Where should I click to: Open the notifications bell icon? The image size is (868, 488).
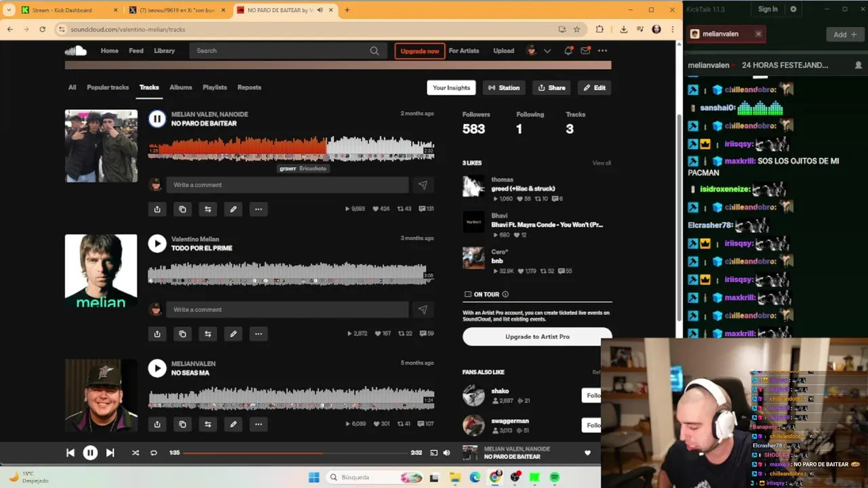(568, 51)
